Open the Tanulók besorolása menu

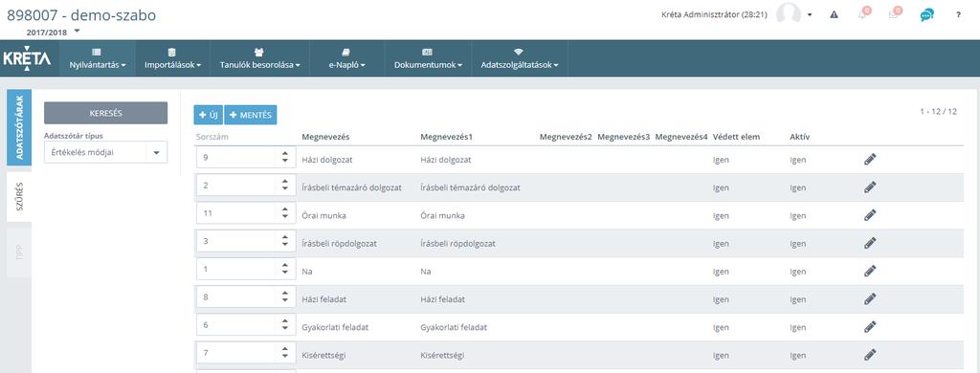pyautogui.click(x=260, y=58)
